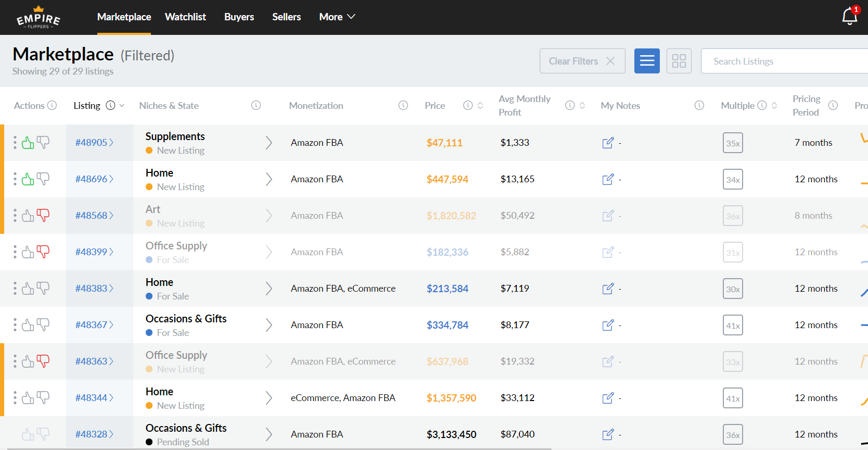
Task: Switch to grid view layout
Action: 679,61
